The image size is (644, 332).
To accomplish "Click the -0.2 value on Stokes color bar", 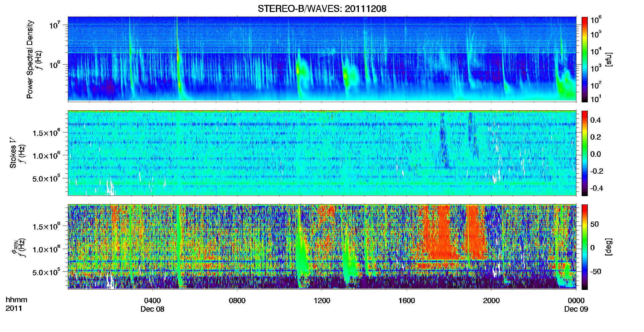I will coord(597,171).
